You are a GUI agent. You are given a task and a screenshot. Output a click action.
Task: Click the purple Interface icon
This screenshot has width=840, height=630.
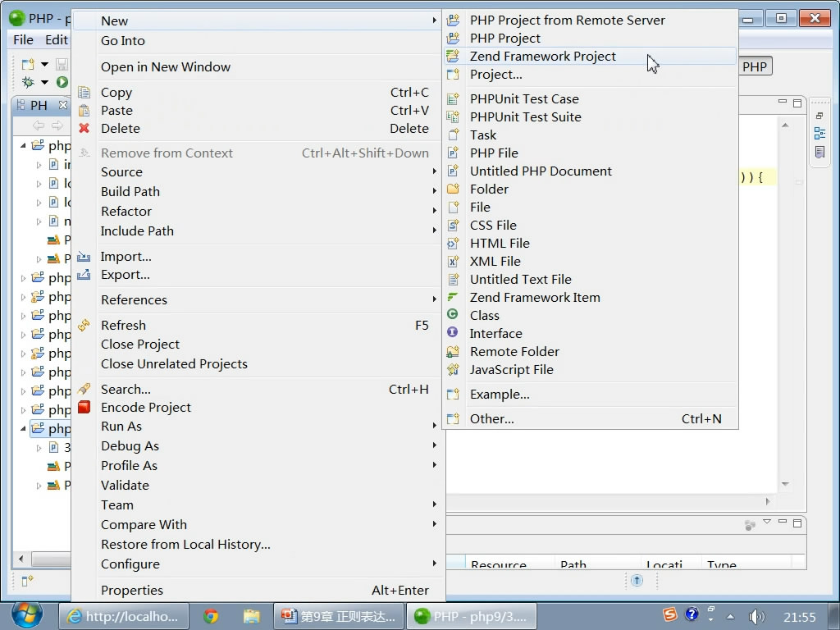(x=453, y=333)
